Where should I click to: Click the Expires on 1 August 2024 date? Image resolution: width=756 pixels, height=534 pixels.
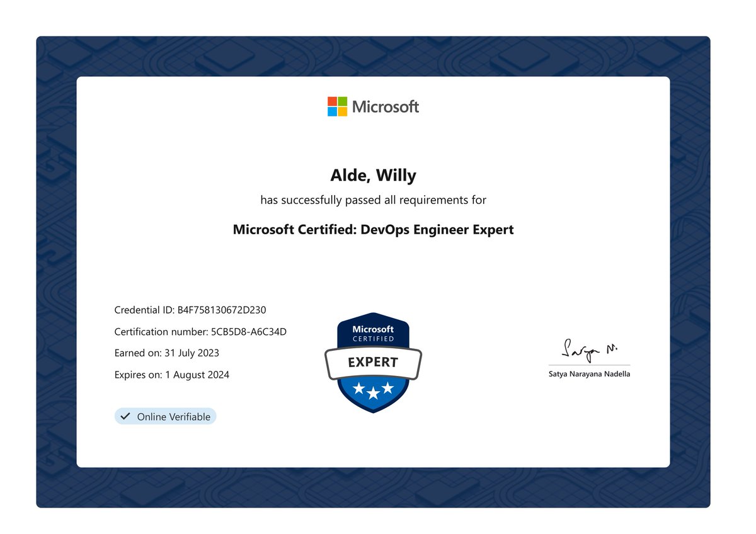coord(171,374)
